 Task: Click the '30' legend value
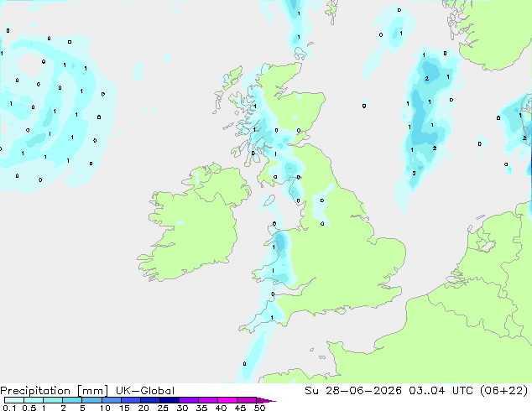pos(182,408)
